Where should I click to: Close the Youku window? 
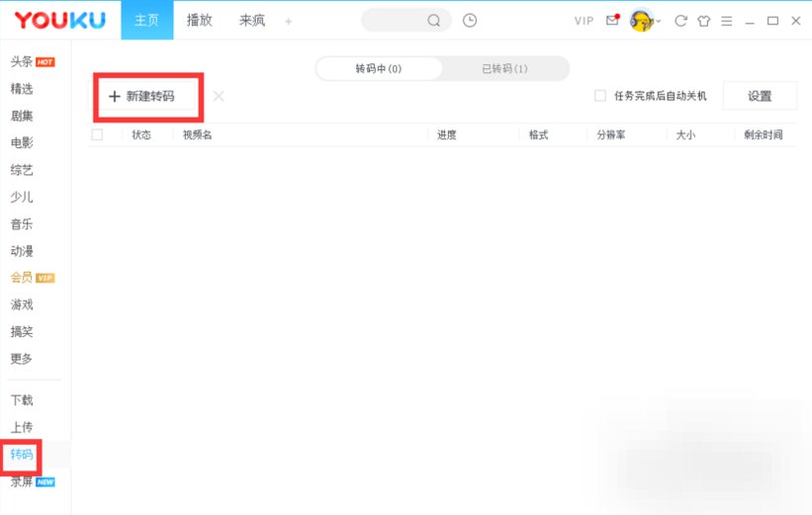(x=796, y=21)
